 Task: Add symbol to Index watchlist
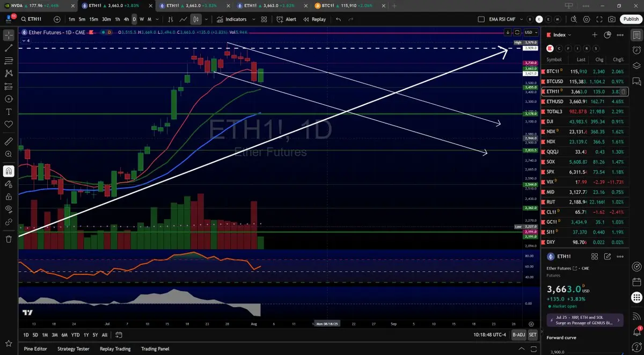point(595,35)
